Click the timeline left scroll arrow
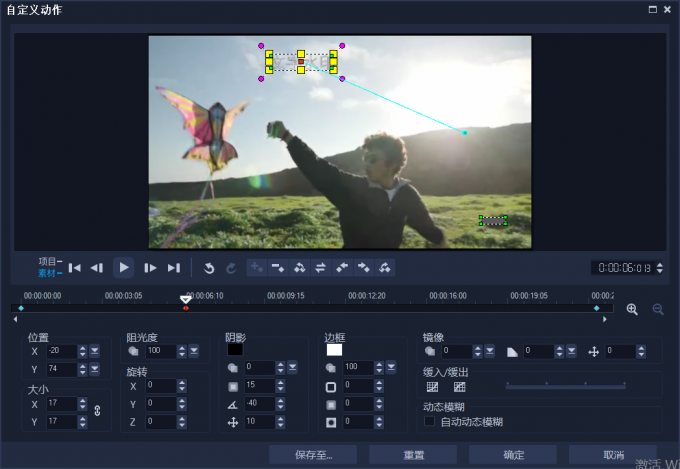The height and width of the screenshot is (469, 680). (x=16, y=319)
